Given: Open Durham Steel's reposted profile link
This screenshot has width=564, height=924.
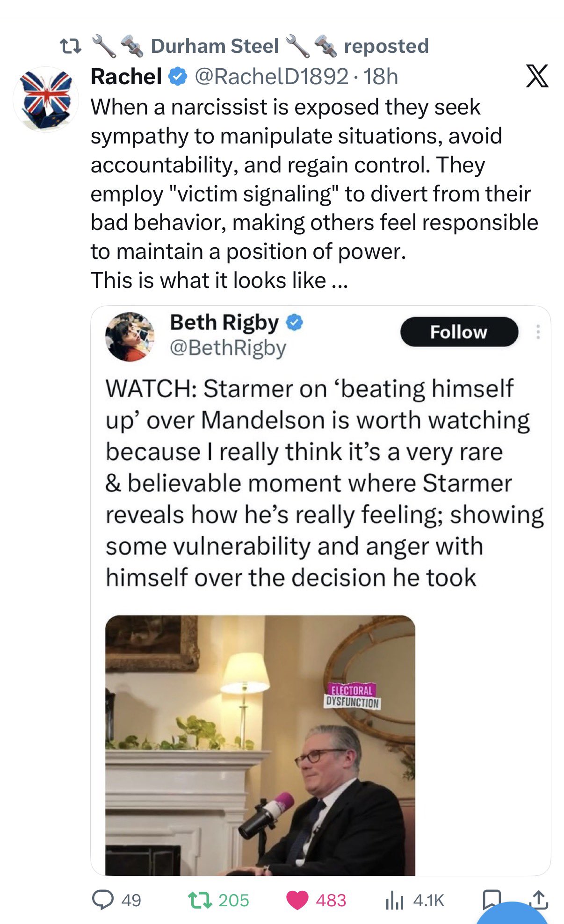Looking at the screenshot, I should [215, 46].
